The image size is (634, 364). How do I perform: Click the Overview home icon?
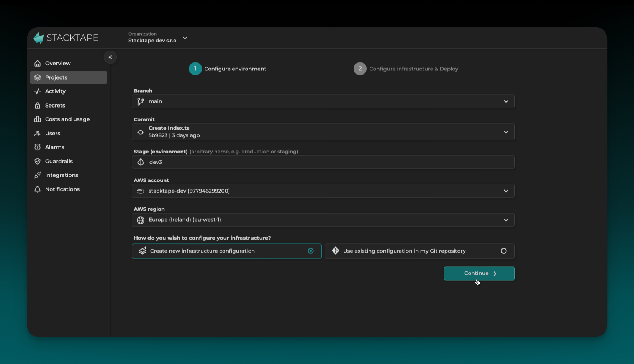point(38,64)
